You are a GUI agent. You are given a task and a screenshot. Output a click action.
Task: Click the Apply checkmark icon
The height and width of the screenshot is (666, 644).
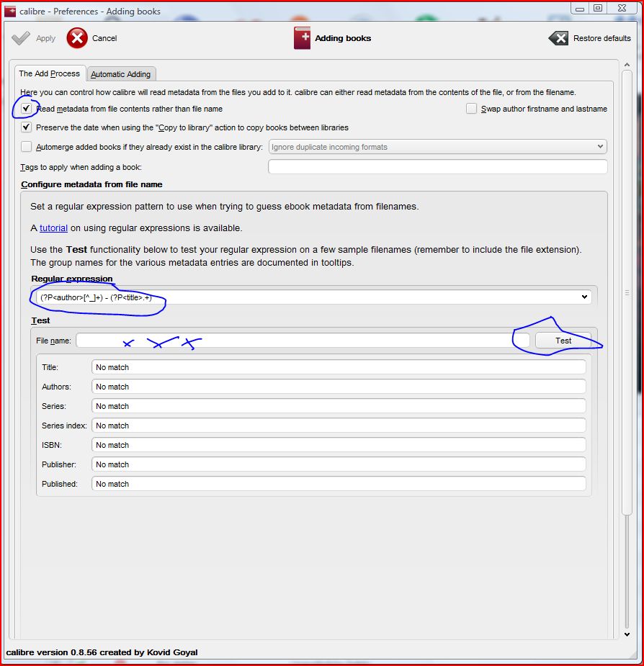point(21,38)
